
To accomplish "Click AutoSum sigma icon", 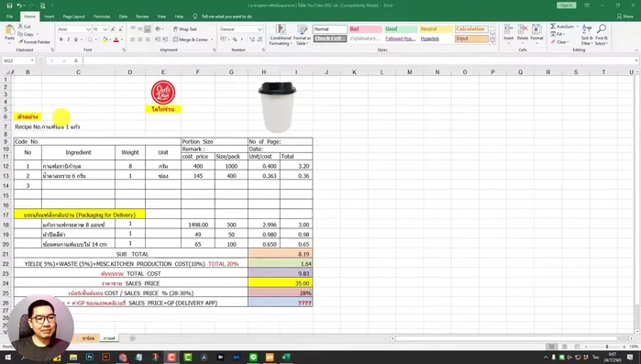I will point(553,27).
